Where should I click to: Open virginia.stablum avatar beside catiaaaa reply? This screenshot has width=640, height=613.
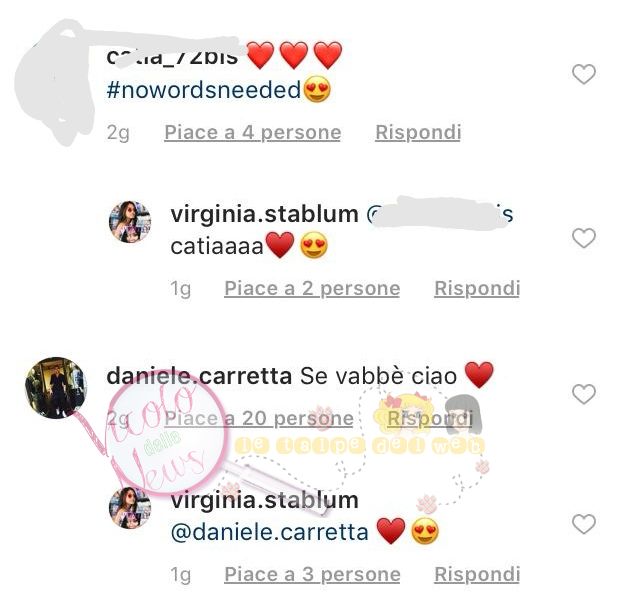[x=130, y=222]
